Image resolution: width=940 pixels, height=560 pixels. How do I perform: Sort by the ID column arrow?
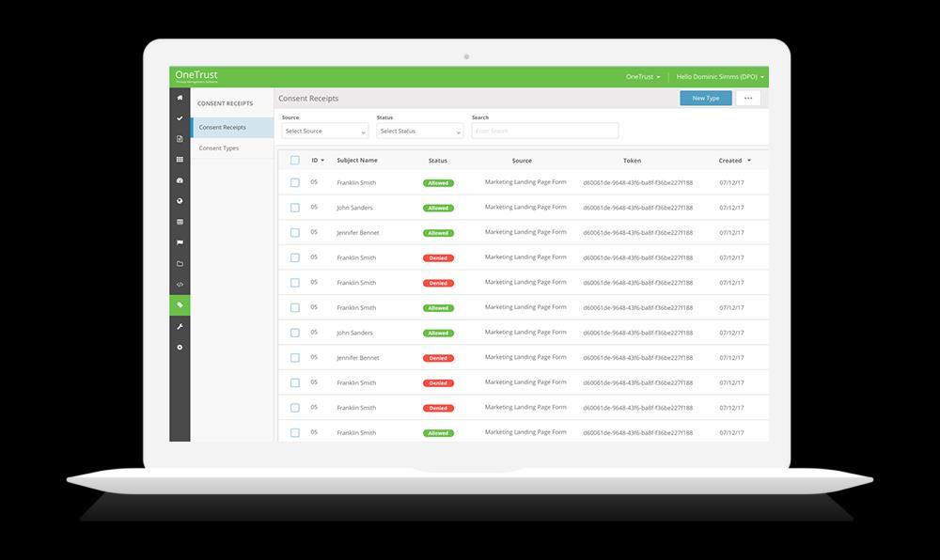pos(322,161)
